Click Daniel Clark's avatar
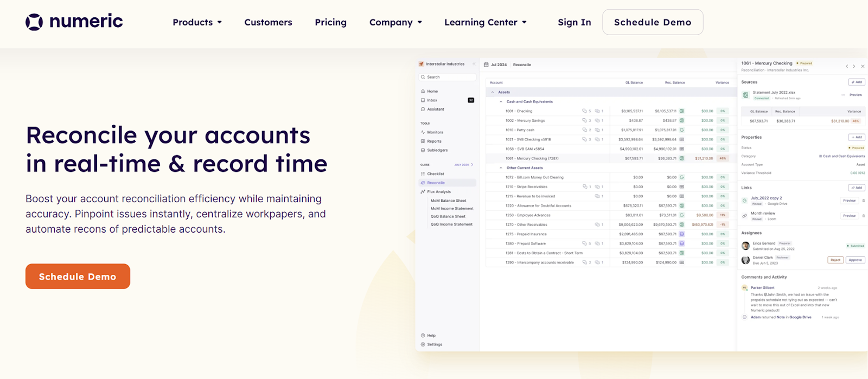Image resolution: width=868 pixels, height=379 pixels. click(x=745, y=260)
